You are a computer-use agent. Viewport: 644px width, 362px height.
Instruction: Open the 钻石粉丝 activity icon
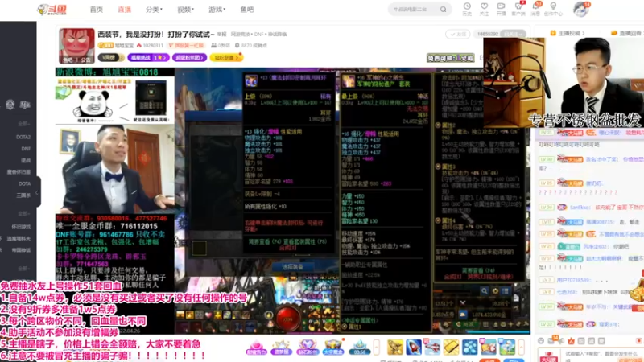[x=308, y=348]
